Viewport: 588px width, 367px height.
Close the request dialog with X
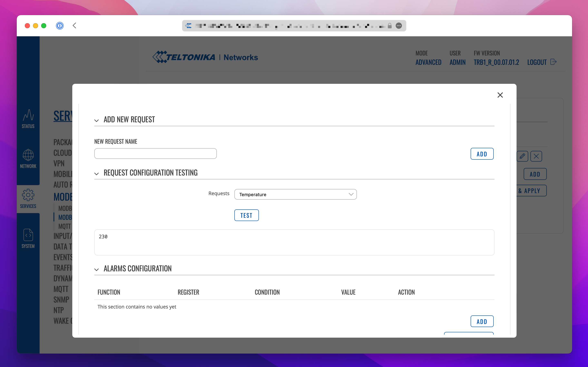(x=500, y=95)
